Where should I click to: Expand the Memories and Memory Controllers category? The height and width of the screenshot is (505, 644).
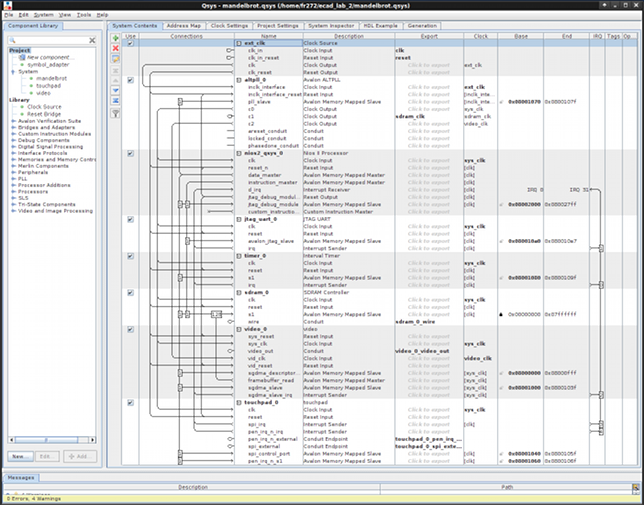click(13, 159)
